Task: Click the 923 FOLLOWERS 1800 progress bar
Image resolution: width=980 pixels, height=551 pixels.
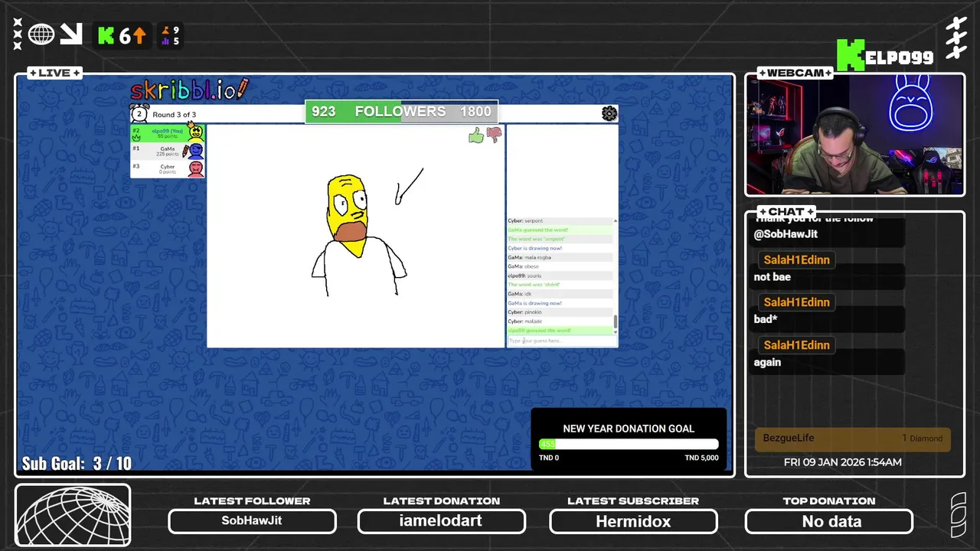Action: coord(402,112)
